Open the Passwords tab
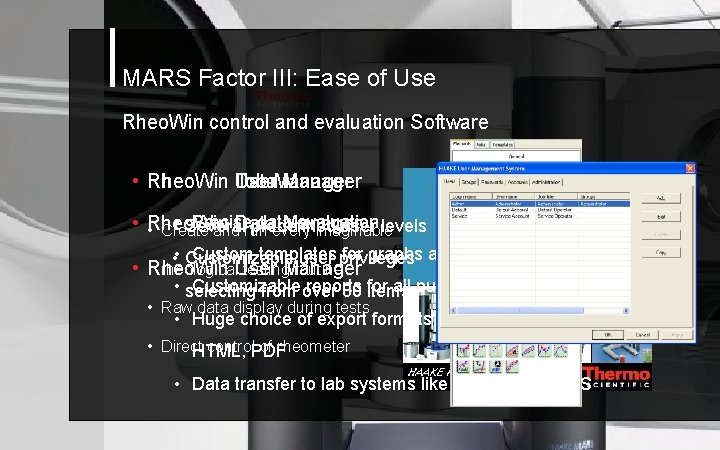The image size is (720, 450). [492, 182]
